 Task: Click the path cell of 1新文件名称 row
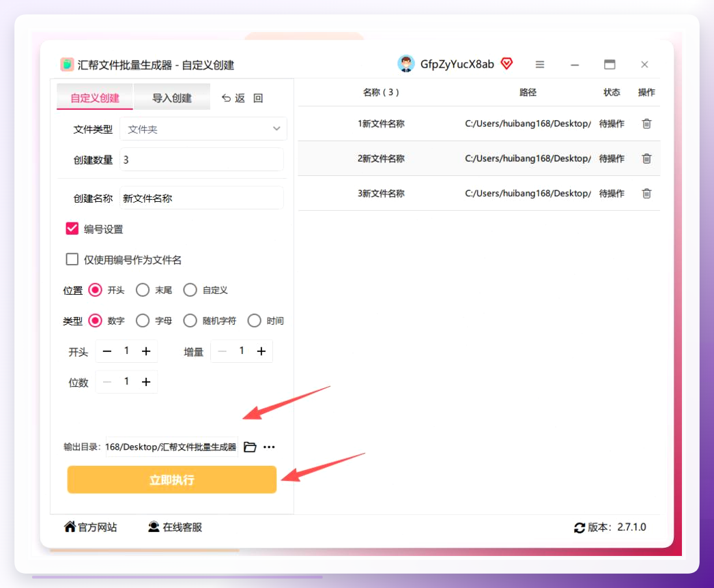528,123
